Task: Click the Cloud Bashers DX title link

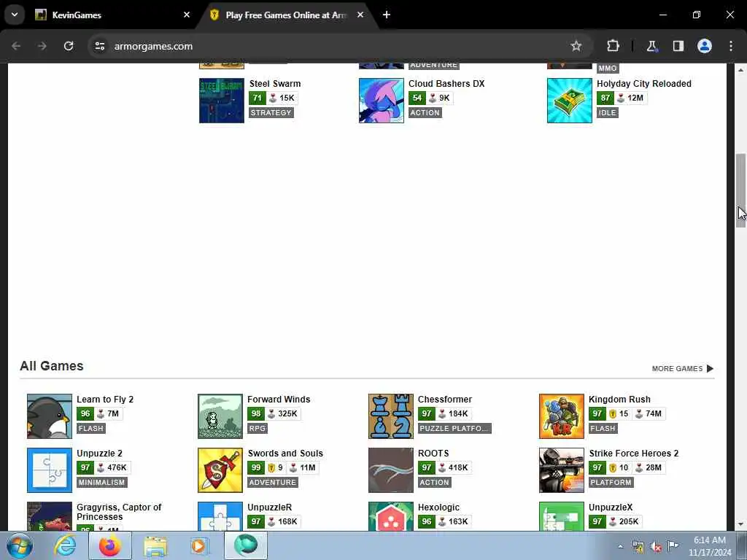Action: pos(446,84)
